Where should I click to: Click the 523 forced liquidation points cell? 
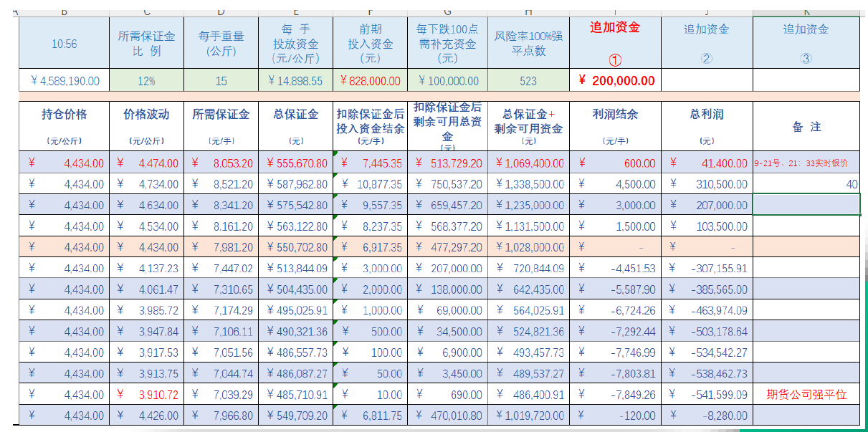point(528,81)
